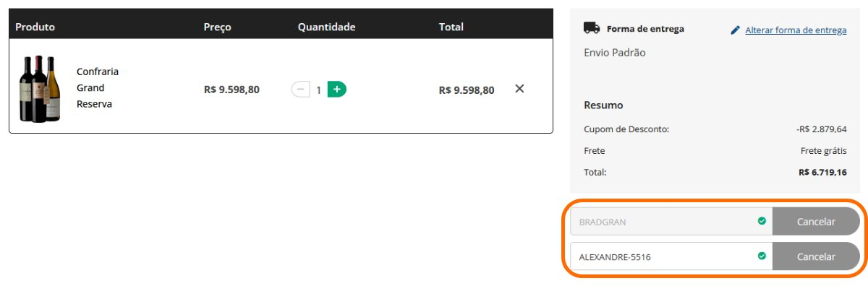Click the delivery truck icon

click(592, 28)
